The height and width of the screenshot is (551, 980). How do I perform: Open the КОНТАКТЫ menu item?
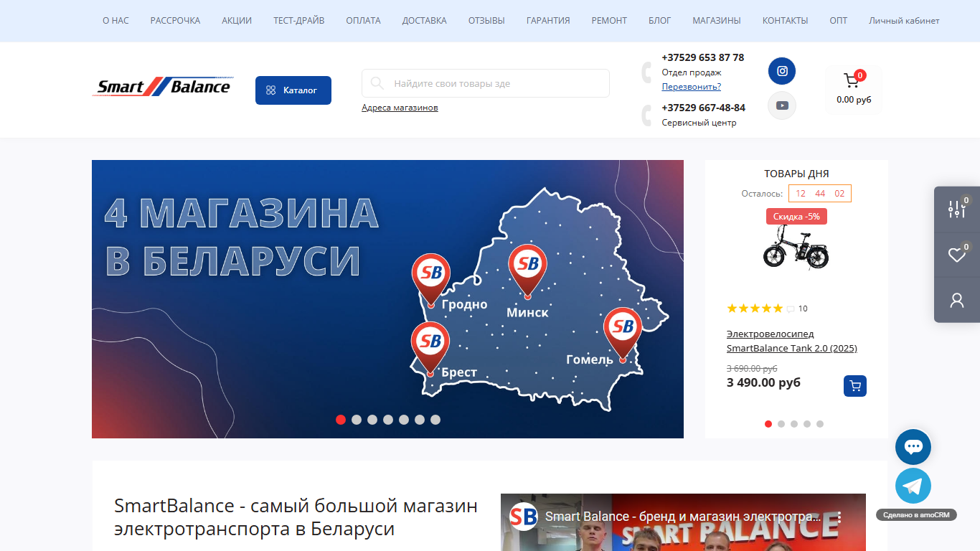pos(785,21)
